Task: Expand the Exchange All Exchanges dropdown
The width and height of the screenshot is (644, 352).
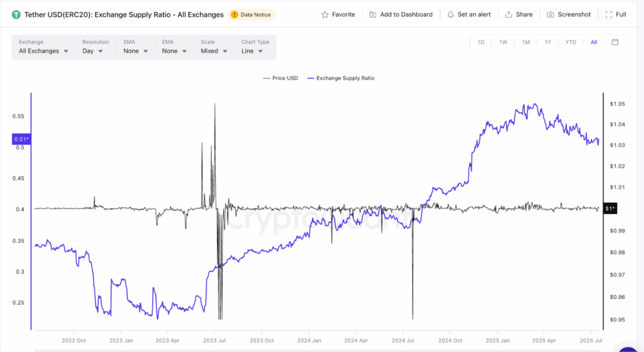Action: (x=43, y=47)
